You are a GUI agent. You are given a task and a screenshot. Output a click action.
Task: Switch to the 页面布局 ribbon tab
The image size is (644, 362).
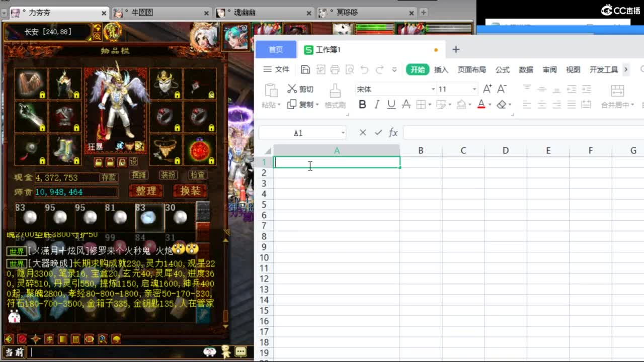pos(471,69)
